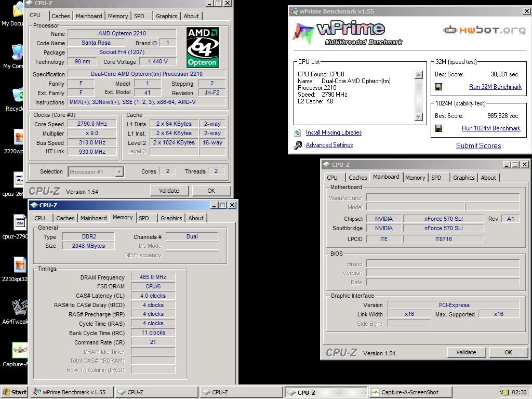Click the HT Link 930.0 MHz value
The width and height of the screenshot is (532, 399).
pyautogui.click(x=92, y=152)
